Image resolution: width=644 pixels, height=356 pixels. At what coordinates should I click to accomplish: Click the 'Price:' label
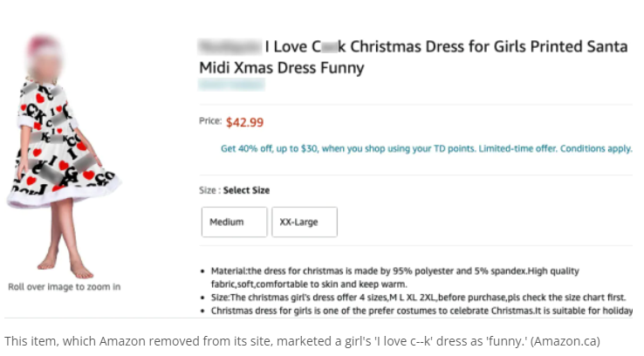209,122
